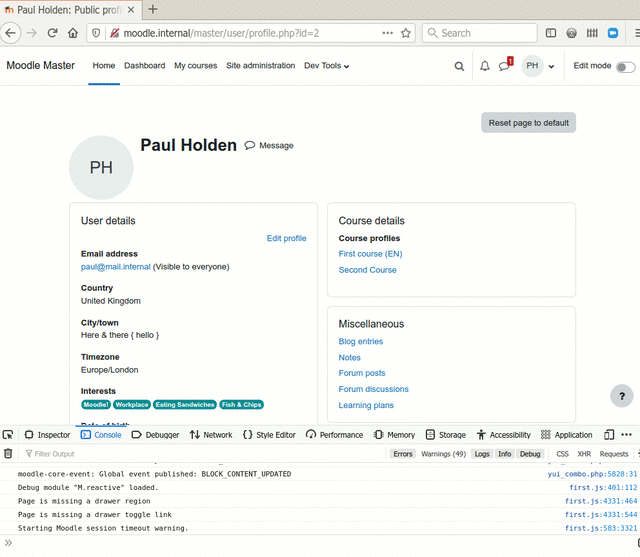Switch to the Performance devtools tab
This screenshot has height=557, width=640.
click(334, 435)
